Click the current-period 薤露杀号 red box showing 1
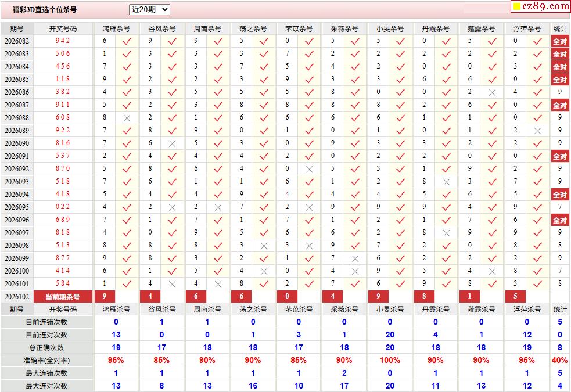This screenshot has height=392, width=571. (469, 296)
